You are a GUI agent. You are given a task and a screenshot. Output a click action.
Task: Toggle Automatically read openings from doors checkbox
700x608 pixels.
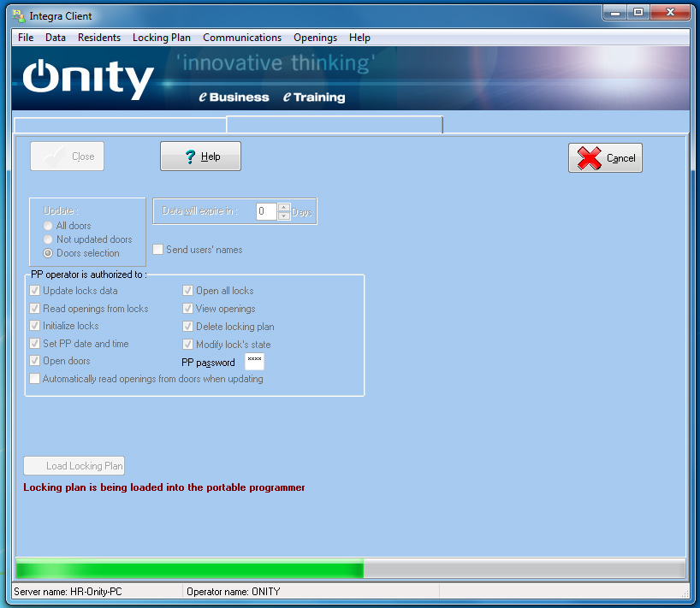pyautogui.click(x=35, y=379)
